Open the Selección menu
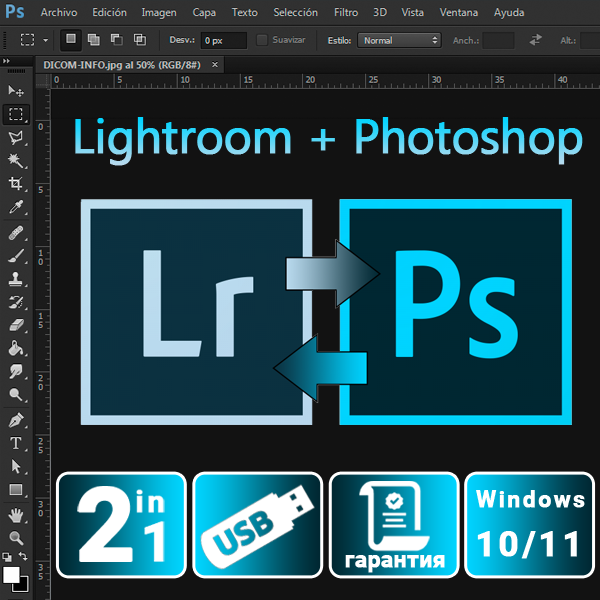This screenshot has height=600, width=600. coord(295,13)
